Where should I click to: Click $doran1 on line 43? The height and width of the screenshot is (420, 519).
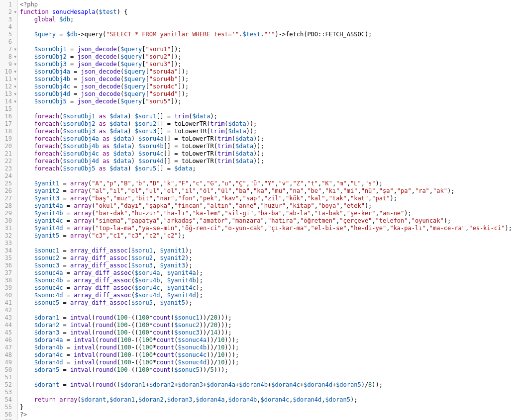(47, 318)
